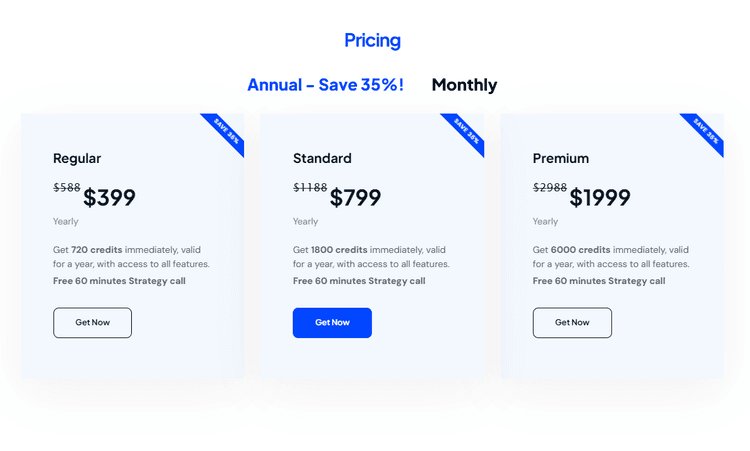Click the crossed-out $2988 price

550,188
